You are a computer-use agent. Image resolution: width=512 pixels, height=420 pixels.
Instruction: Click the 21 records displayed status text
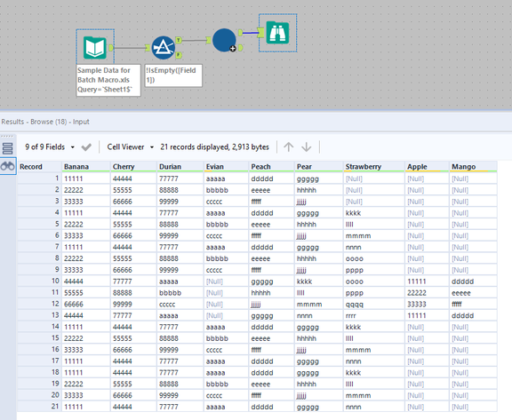[214, 147]
